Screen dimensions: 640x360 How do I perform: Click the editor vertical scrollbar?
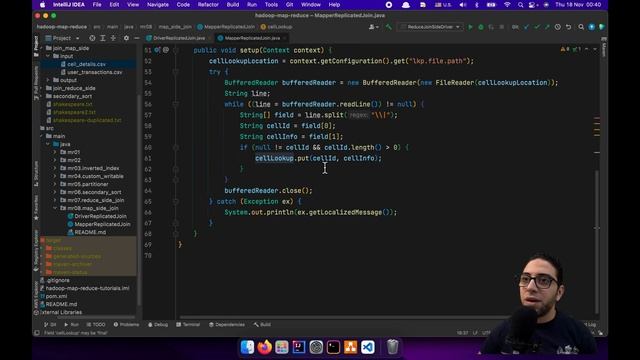597,241
